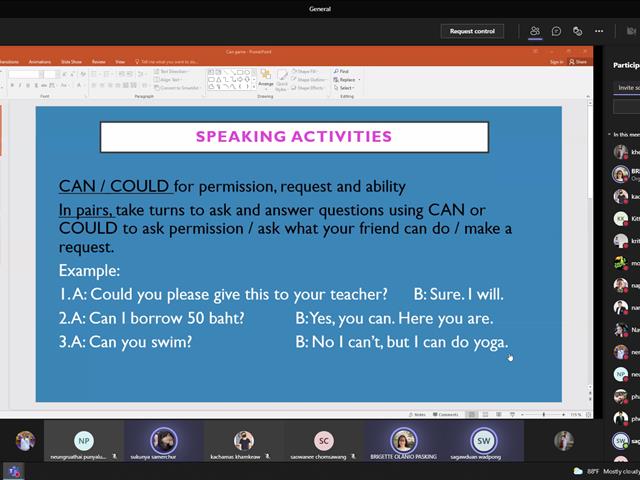Click 'Tell me what you want to do' box

point(167,62)
